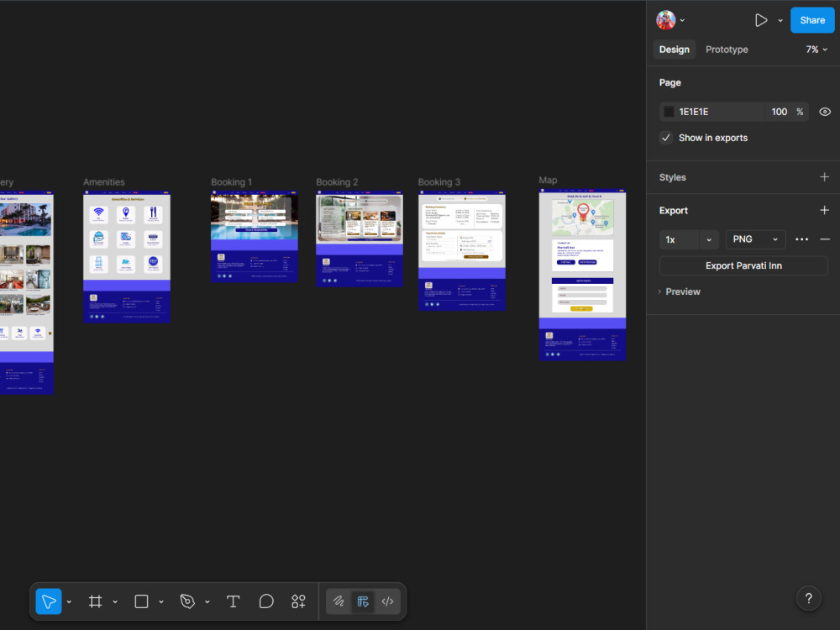Open the Actions and components tool
The width and height of the screenshot is (840, 630).
(298, 601)
